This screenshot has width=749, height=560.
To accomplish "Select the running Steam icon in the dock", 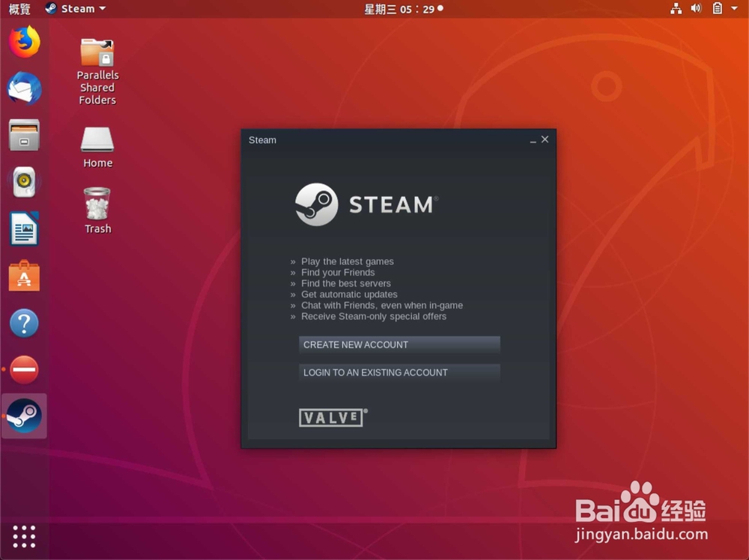I will click(24, 416).
